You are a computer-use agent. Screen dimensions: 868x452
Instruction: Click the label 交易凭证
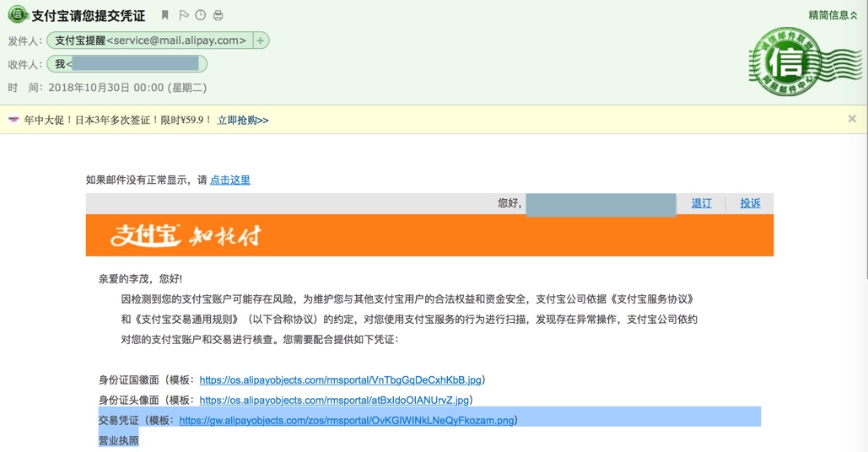tap(118, 421)
